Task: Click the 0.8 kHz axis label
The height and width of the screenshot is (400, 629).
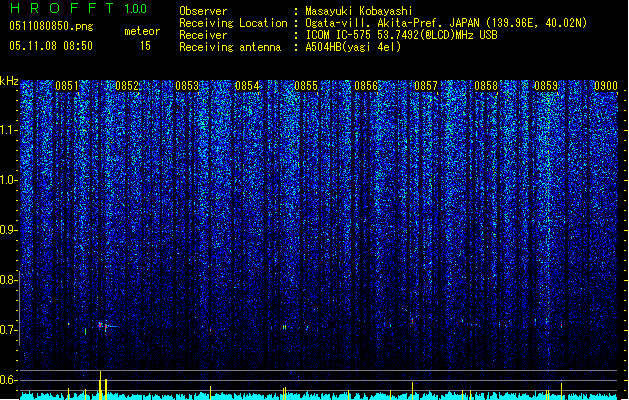Action: (x=9, y=280)
